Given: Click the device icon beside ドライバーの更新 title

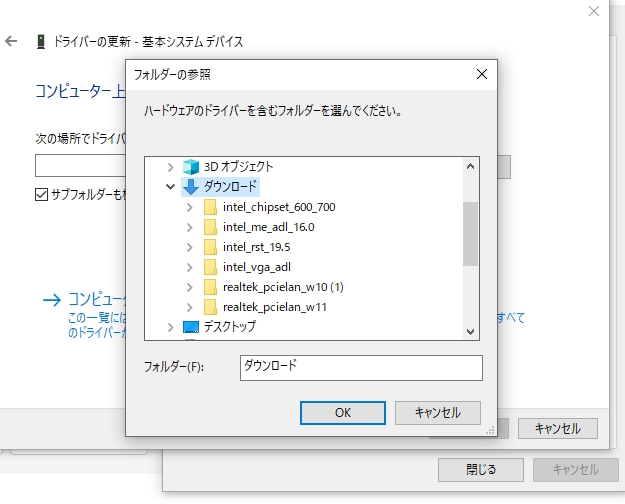Looking at the screenshot, I should click(41, 41).
